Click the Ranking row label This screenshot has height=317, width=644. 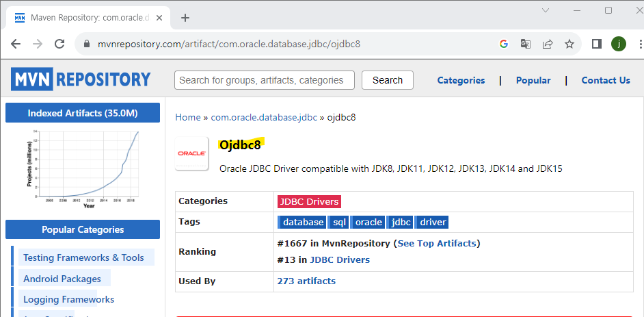197,252
